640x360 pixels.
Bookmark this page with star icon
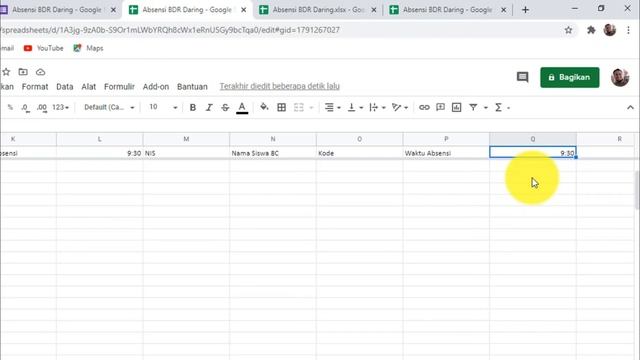[568, 30]
